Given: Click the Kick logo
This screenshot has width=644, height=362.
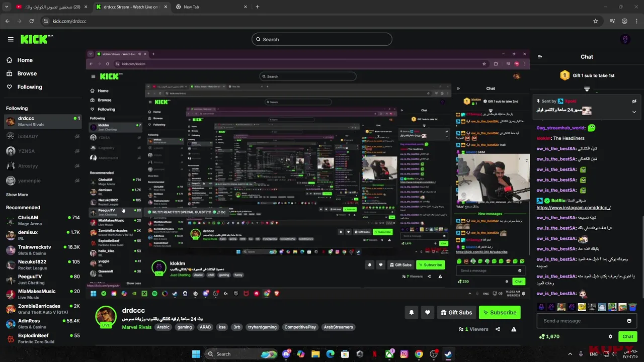Looking at the screenshot, I should pyautogui.click(x=37, y=39).
